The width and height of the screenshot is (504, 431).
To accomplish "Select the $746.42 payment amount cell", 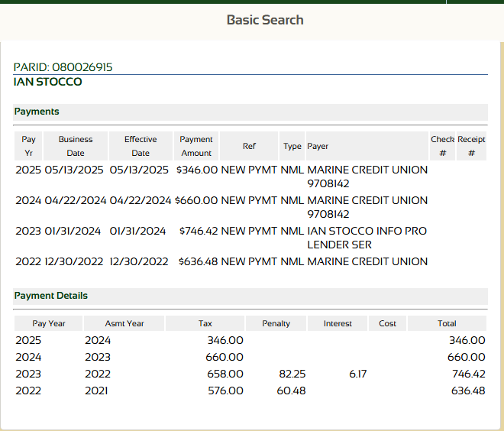I will tap(199, 231).
